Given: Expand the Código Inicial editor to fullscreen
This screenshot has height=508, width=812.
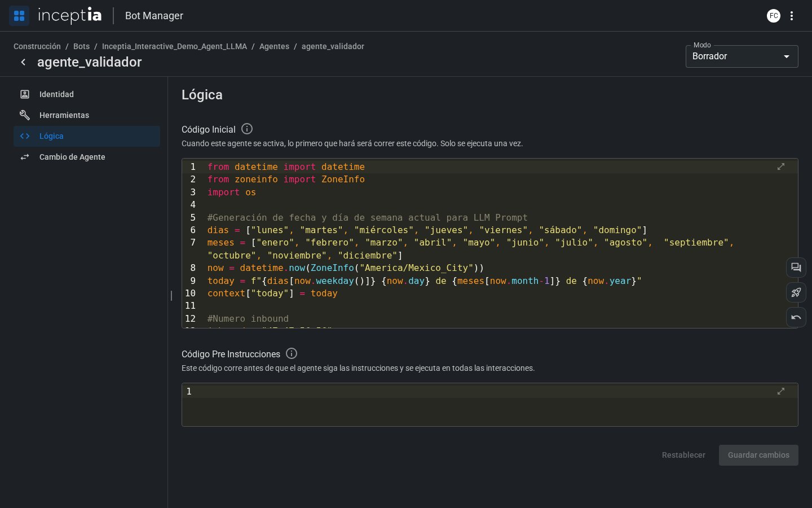Looking at the screenshot, I should 781,167.
